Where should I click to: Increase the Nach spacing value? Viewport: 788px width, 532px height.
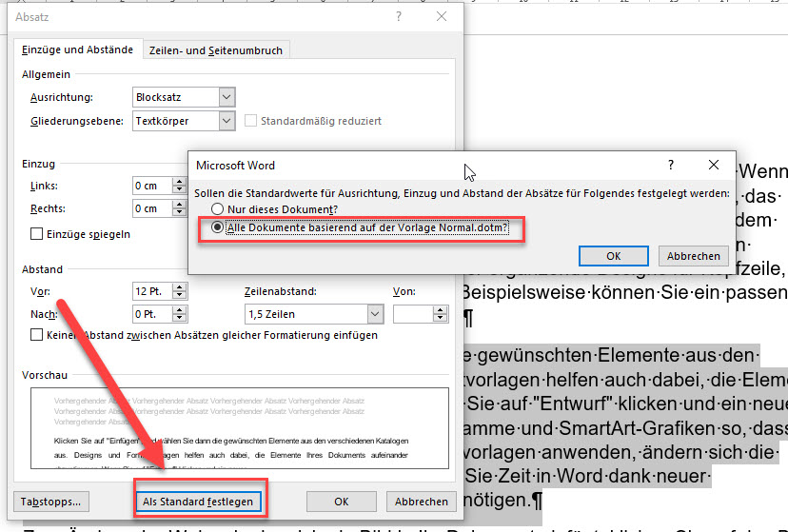click(180, 309)
